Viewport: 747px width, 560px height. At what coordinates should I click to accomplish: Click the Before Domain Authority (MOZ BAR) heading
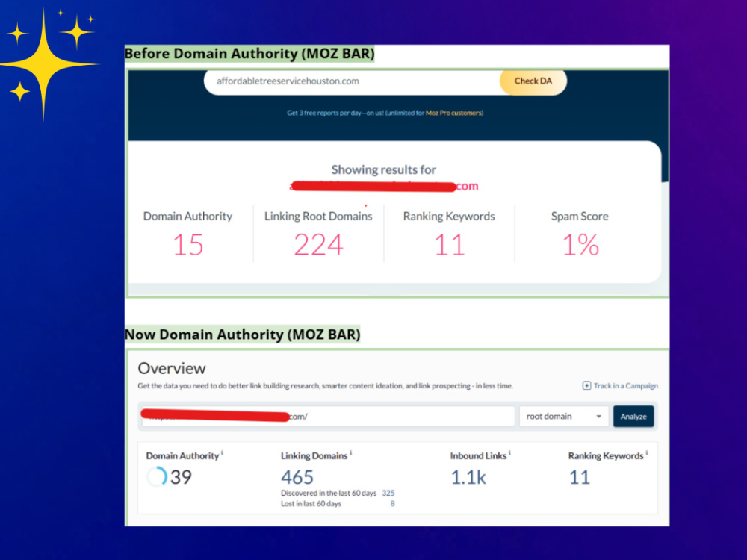[x=249, y=53]
